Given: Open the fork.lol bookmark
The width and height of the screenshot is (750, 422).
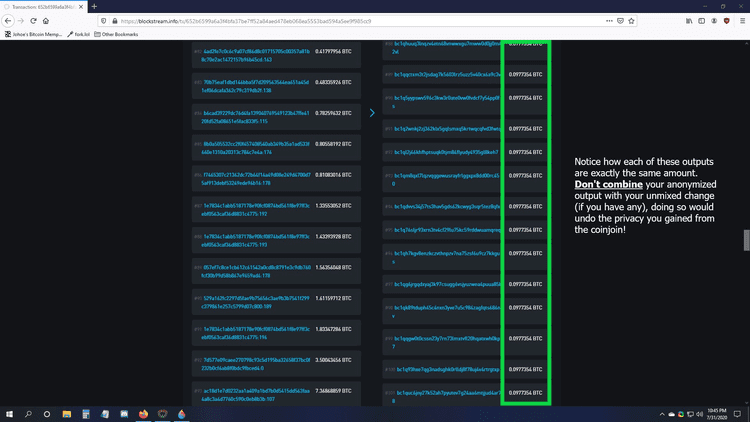Looking at the screenshot, I should (x=78, y=34).
